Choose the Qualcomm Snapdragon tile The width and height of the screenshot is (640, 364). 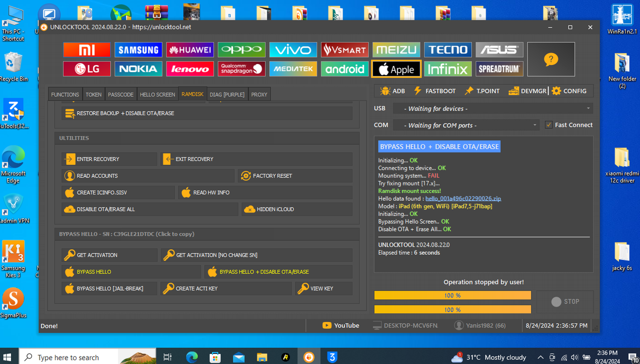coord(241,69)
